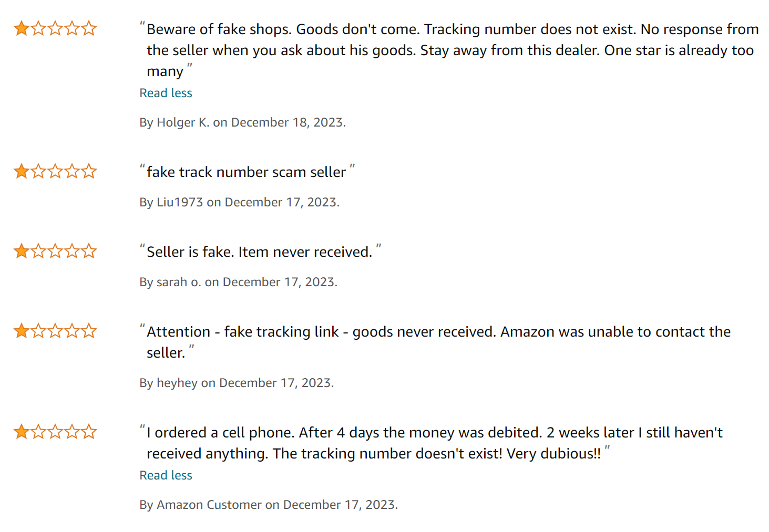The image size is (769, 532).
Task: Click the filled star on the cell phone review
Action: 22,432
